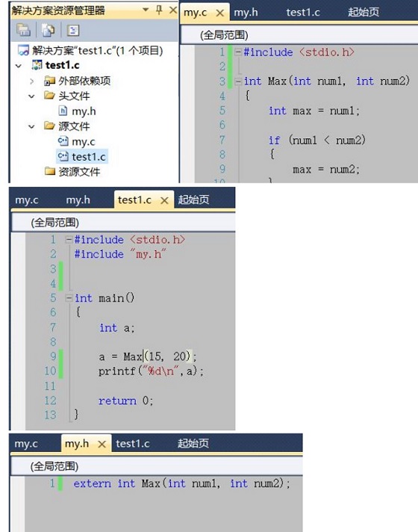Screen dimensions: 418x532
Task: Expand the 外部依赖项 node
Action: [x=31, y=81]
